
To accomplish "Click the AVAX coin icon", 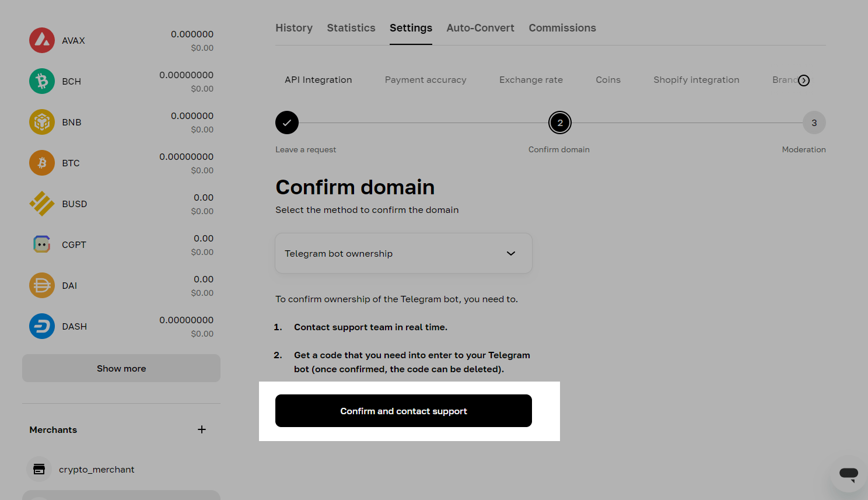I will 42,40.
